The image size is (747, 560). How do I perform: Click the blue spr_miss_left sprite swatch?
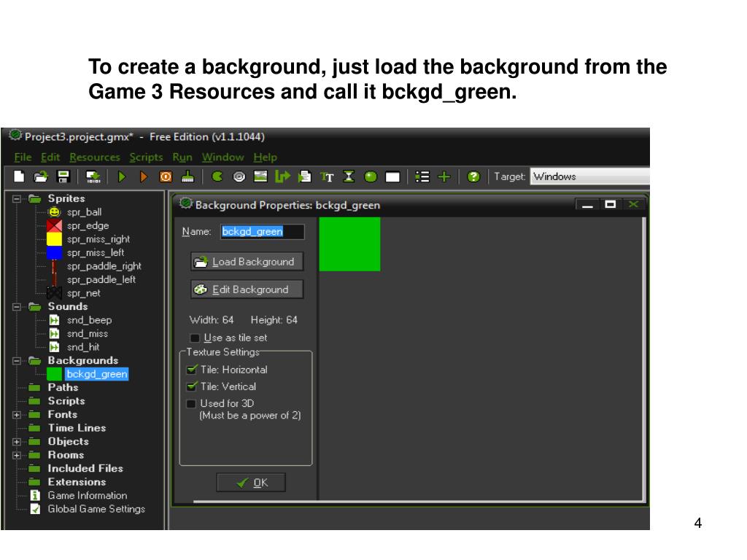54,252
